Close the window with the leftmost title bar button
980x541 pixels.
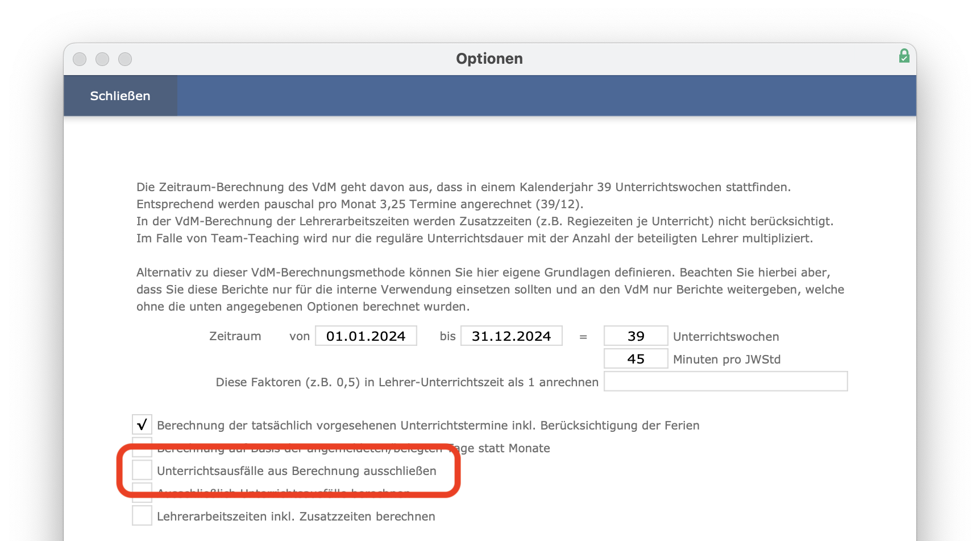[80, 59]
